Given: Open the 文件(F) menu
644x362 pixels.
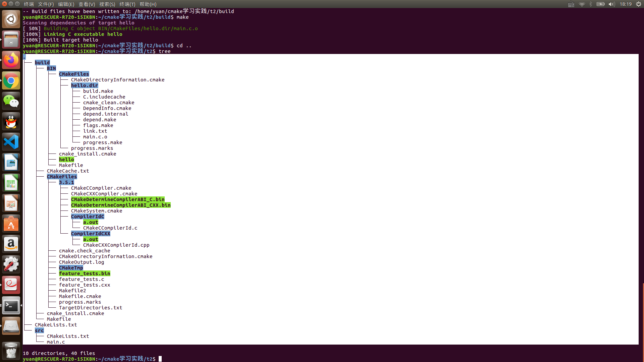Looking at the screenshot, I should (x=46, y=4).
